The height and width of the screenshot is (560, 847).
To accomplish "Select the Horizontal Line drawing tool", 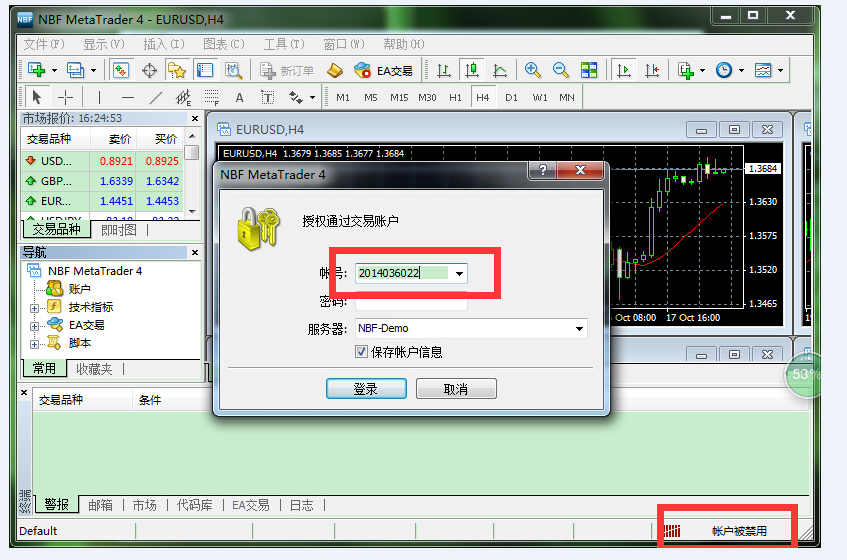I will click(127, 97).
